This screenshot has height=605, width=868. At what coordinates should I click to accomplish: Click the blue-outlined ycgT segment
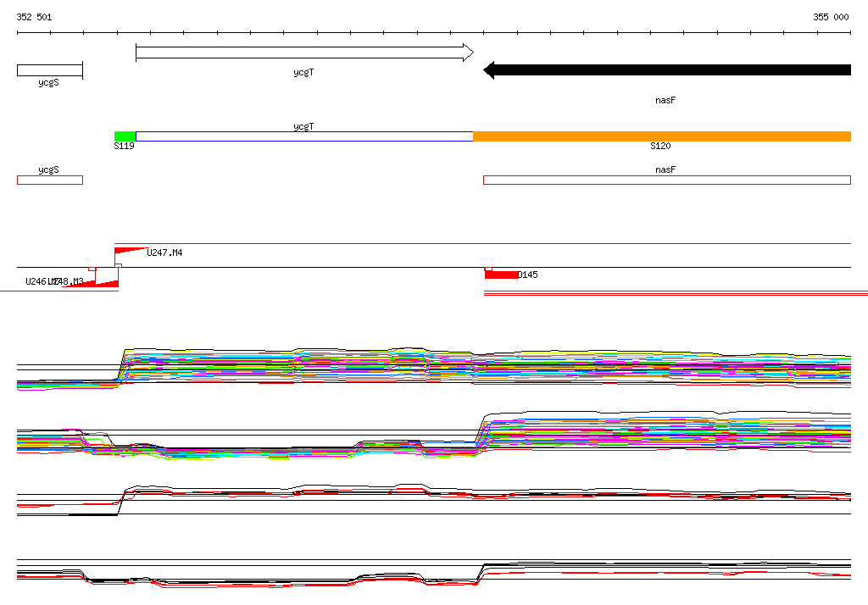tap(304, 136)
